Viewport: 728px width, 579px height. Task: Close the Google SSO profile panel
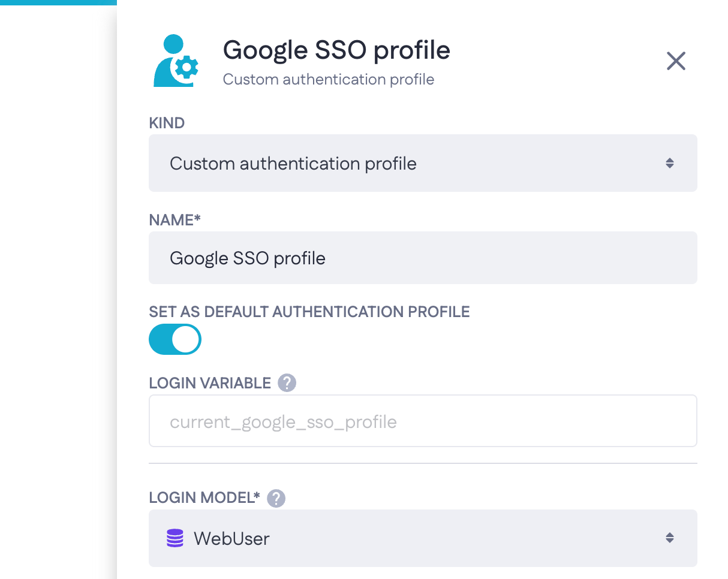[676, 61]
